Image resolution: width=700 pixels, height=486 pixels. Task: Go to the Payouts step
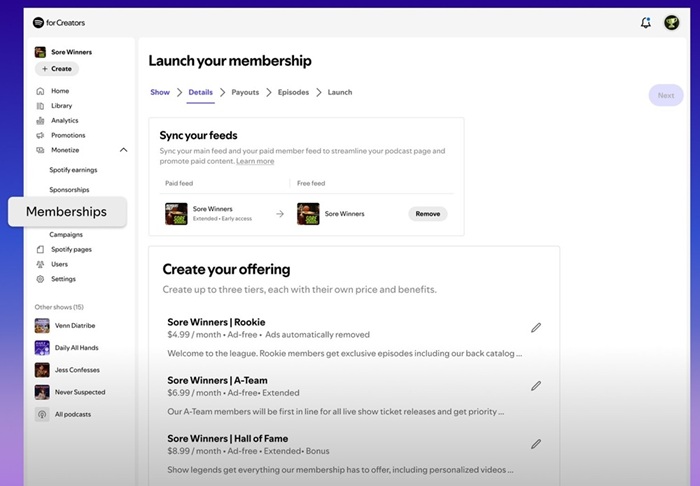pyautogui.click(x=245, y=92)
